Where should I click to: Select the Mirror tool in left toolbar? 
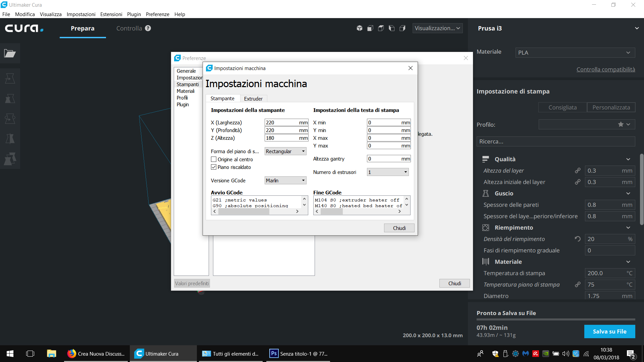pos(10,139)
